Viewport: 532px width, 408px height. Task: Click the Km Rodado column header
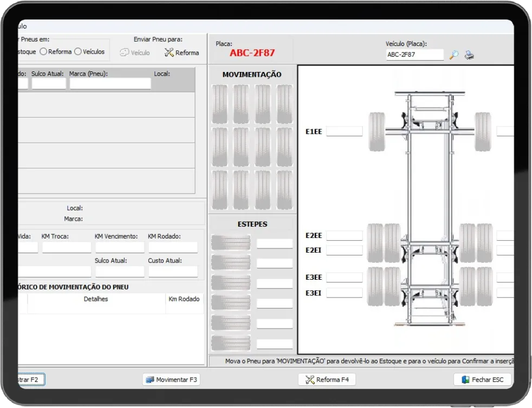tap(184, 299)
